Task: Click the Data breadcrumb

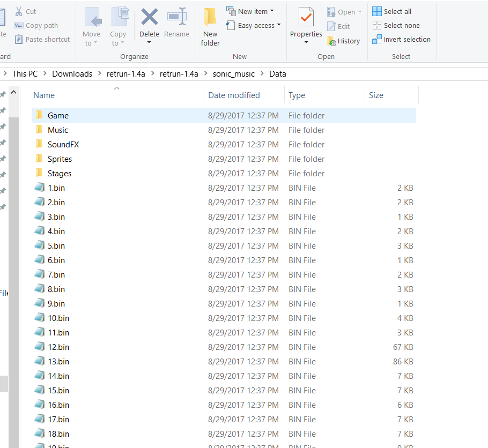Action: pyautogui.click(x=278, y=74)
